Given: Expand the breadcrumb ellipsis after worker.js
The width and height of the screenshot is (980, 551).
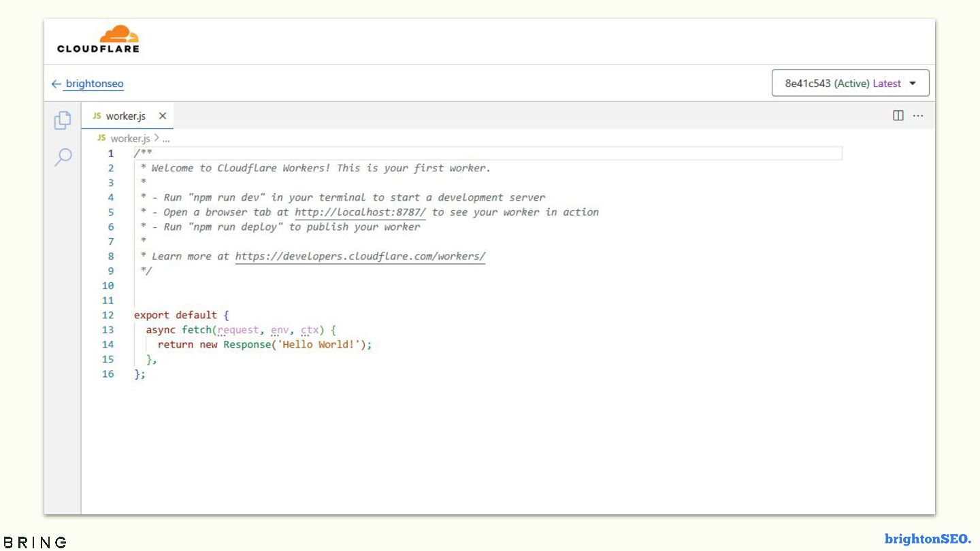Looking at the screenshot, I should pos(166,138).
